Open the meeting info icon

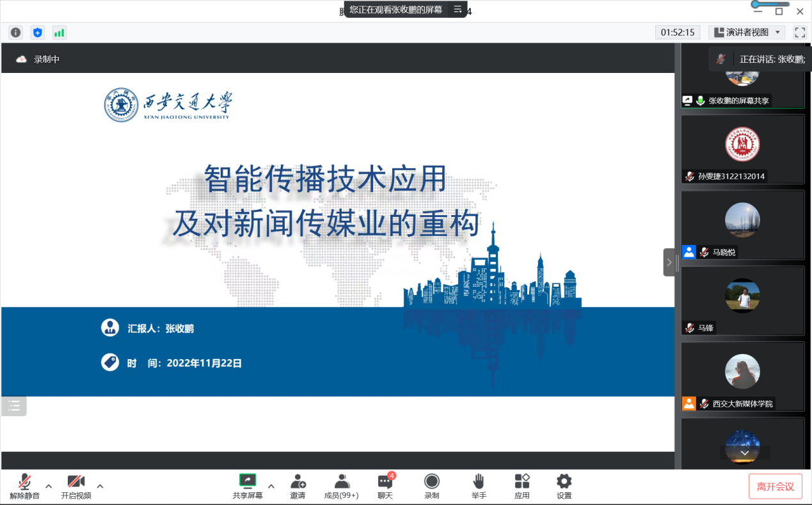click(x=16, y=33)
